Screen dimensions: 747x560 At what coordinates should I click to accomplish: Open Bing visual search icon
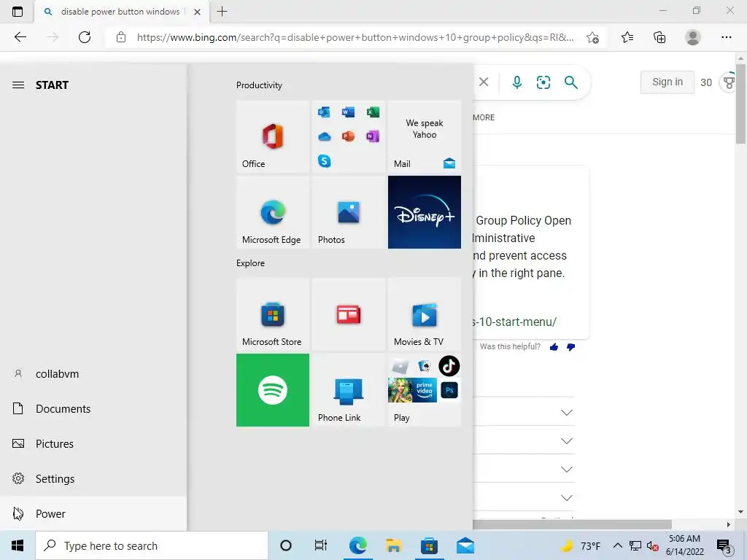(543, 82)
